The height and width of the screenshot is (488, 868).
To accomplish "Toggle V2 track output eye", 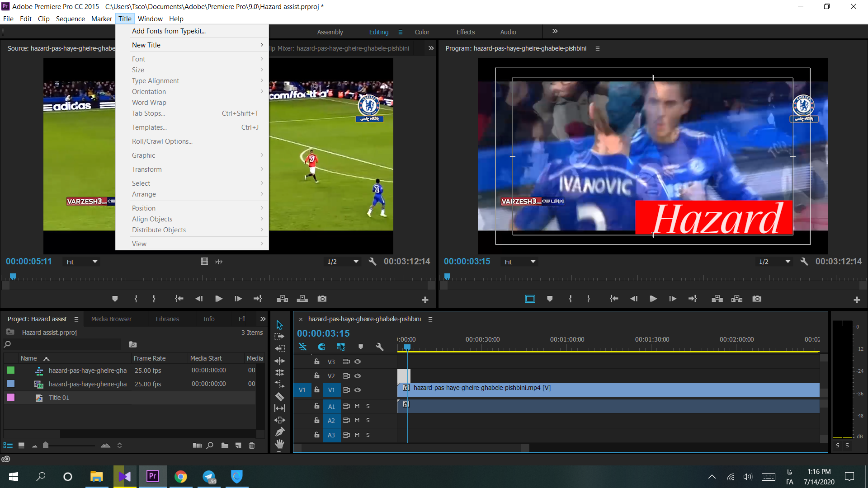I will 358,376.
